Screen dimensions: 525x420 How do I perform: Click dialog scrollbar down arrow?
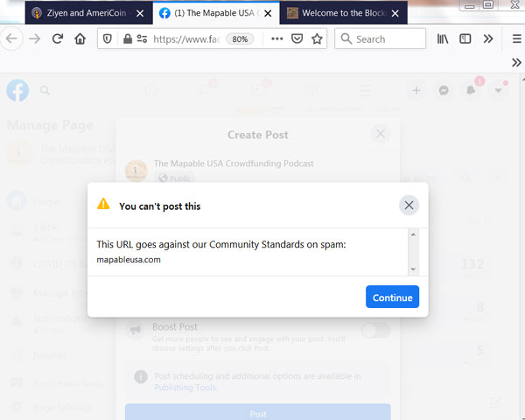[x=413, y=269]
